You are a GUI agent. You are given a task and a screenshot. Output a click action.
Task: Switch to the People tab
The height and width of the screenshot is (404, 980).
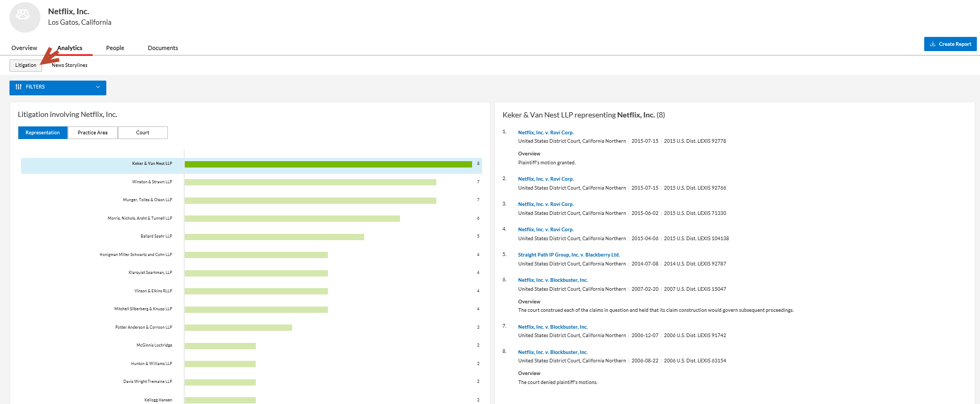115,48
